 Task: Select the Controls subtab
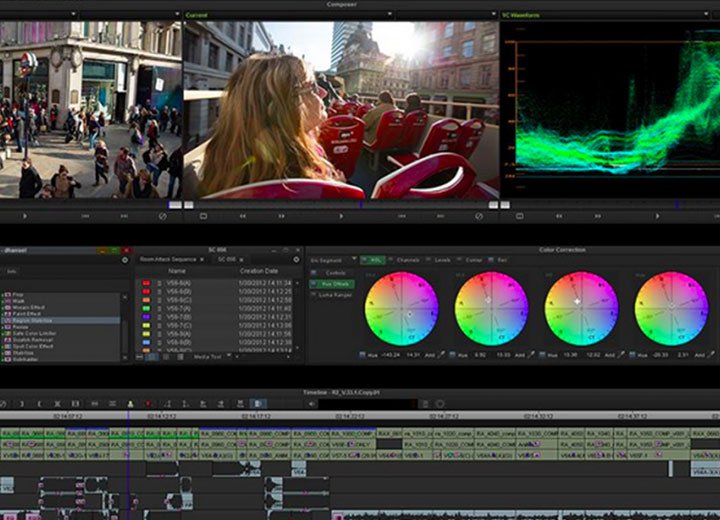335,273
